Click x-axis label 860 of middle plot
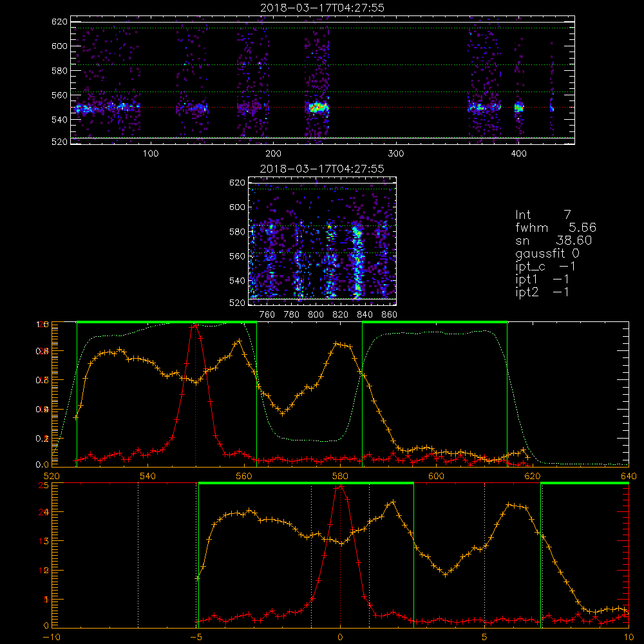The height and width of the screenshot is (644, 644). coord(390,315)
